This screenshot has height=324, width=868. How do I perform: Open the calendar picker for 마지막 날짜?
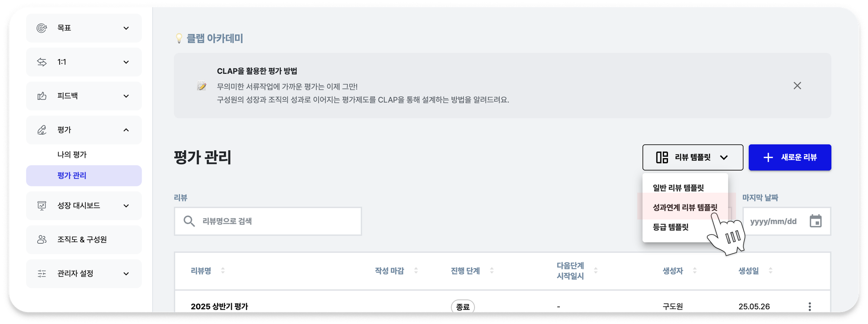[815, 221]
